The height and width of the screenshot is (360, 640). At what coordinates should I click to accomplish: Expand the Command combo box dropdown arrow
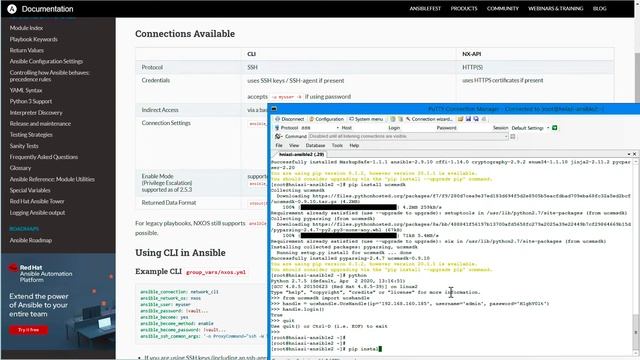point(506,136)
